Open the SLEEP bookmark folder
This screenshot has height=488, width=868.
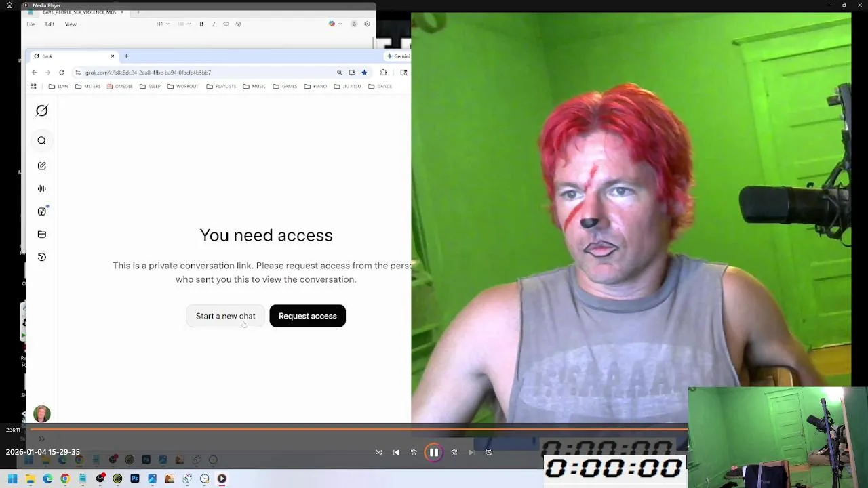coord(150,87)
